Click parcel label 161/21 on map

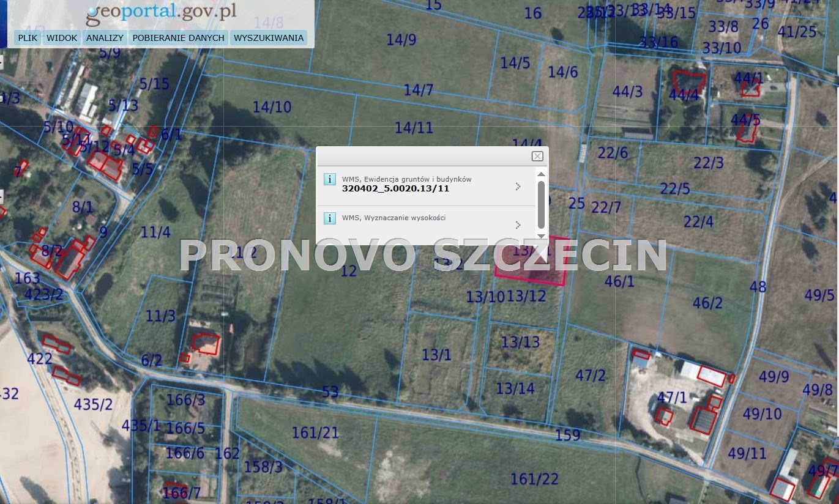click(315, 433)
